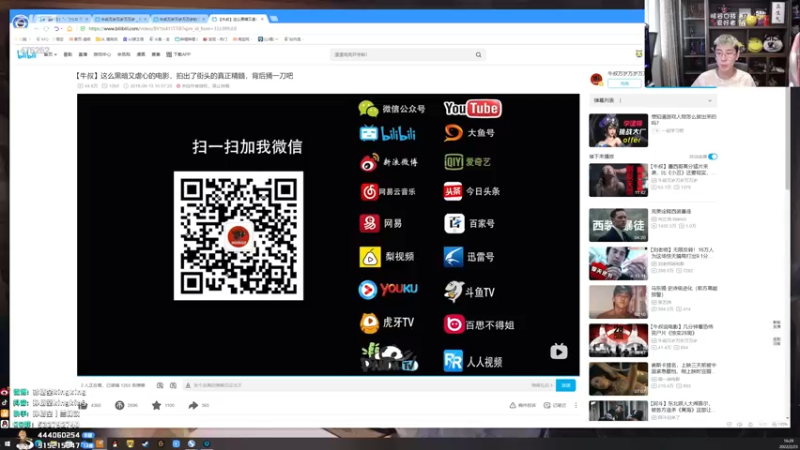Click the share arrow icon
The image size is (800, 450).
point(193,405)
